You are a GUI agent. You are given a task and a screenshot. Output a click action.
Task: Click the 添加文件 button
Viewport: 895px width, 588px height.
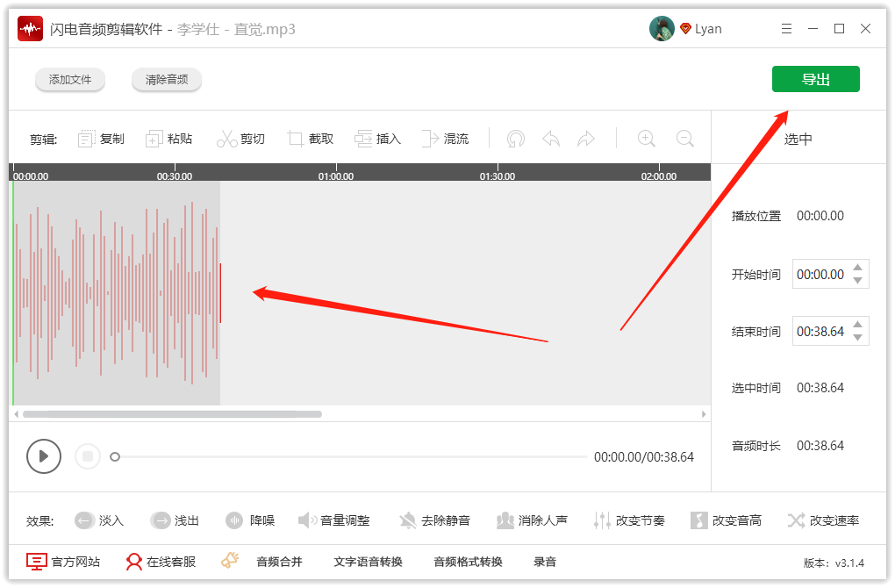pos(69,79)
